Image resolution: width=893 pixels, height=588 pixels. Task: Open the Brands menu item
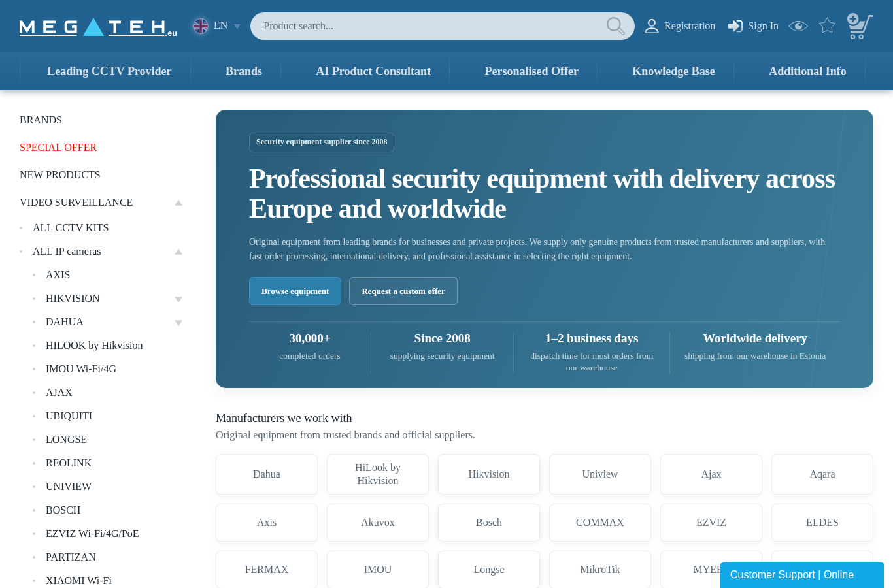pos(244,71)
